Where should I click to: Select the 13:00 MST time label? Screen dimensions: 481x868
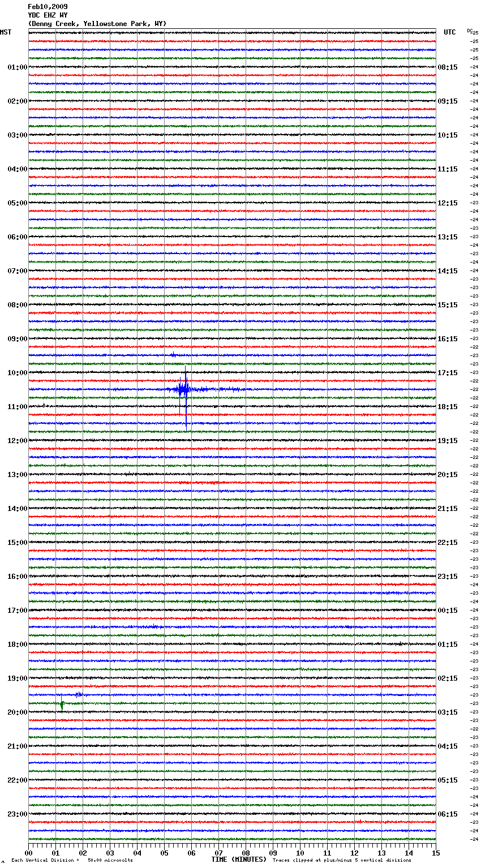click(x=17, y=475)
